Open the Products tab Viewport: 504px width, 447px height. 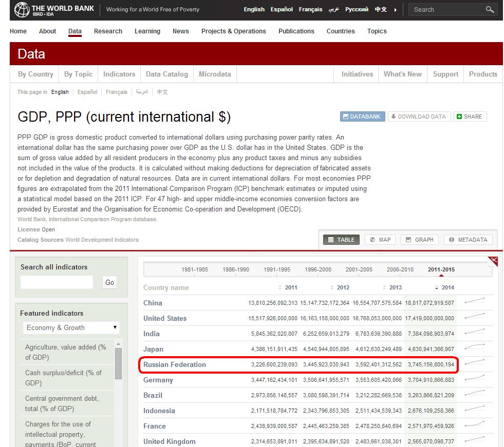483,74
